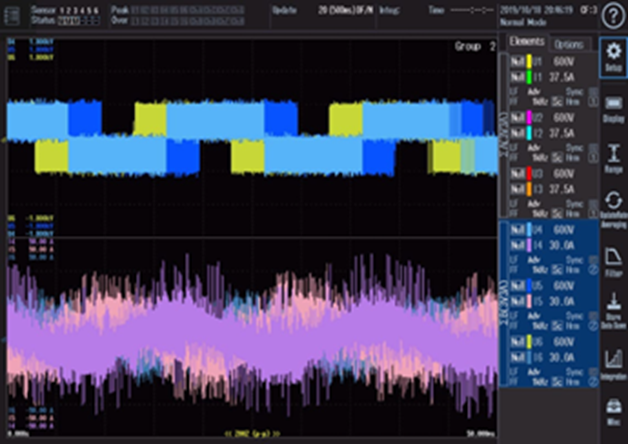The height and width of the screenshot is (444, 628).
Task: Toggle Null for U1 voltage
Action: (516, 61)
